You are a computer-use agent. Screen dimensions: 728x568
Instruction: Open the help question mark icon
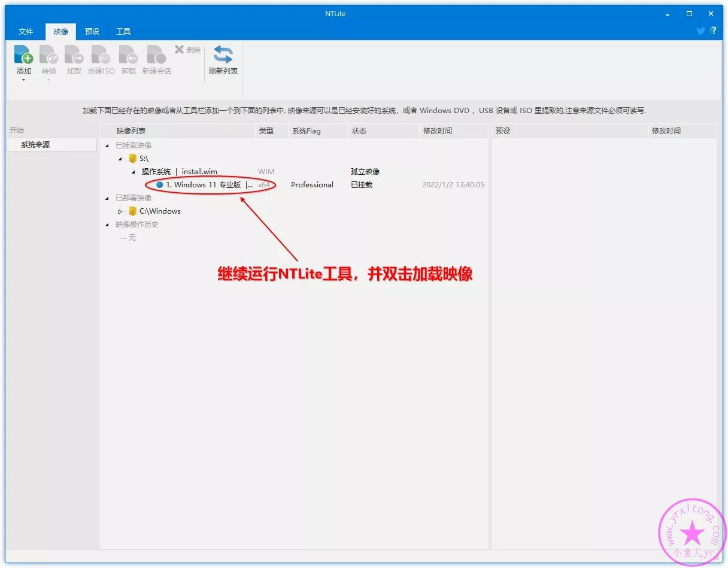click(x=713, y=31)
